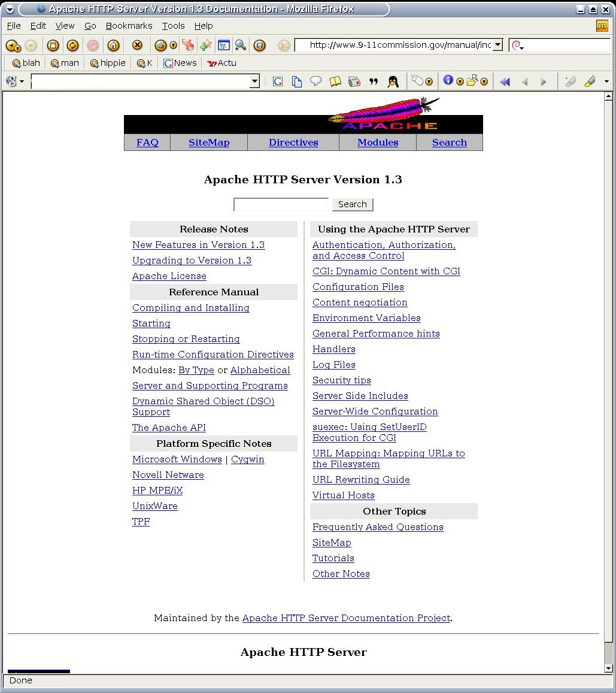Open the URL Rewriting Guide link
Image resolution: width=616 pixels, height=693 pixels.
coord(361,480)
